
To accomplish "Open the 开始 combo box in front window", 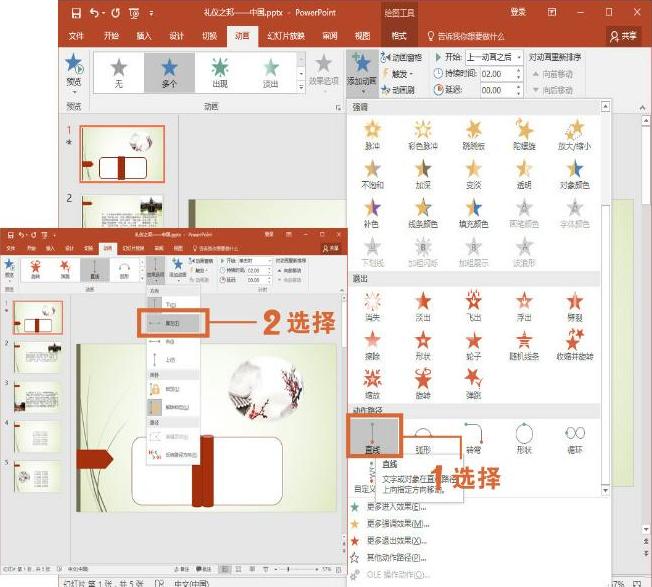I will (255, 261).
